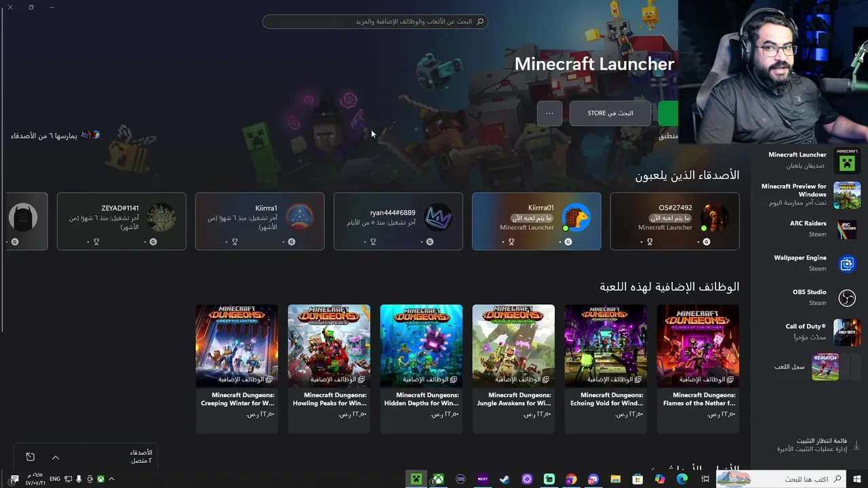
Task: Open Minecraft Dungeons: Echoing Void add-on
Action: pyautogui.click(x=606, y=368)
